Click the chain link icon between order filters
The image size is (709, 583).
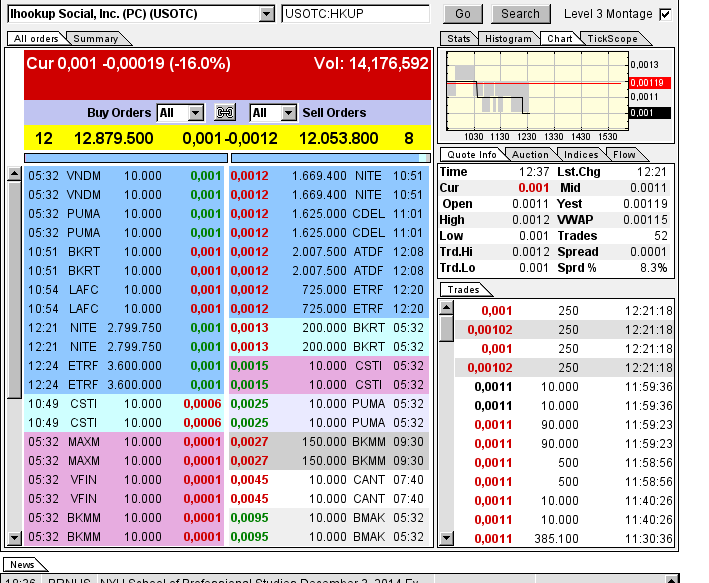[225, 113]
